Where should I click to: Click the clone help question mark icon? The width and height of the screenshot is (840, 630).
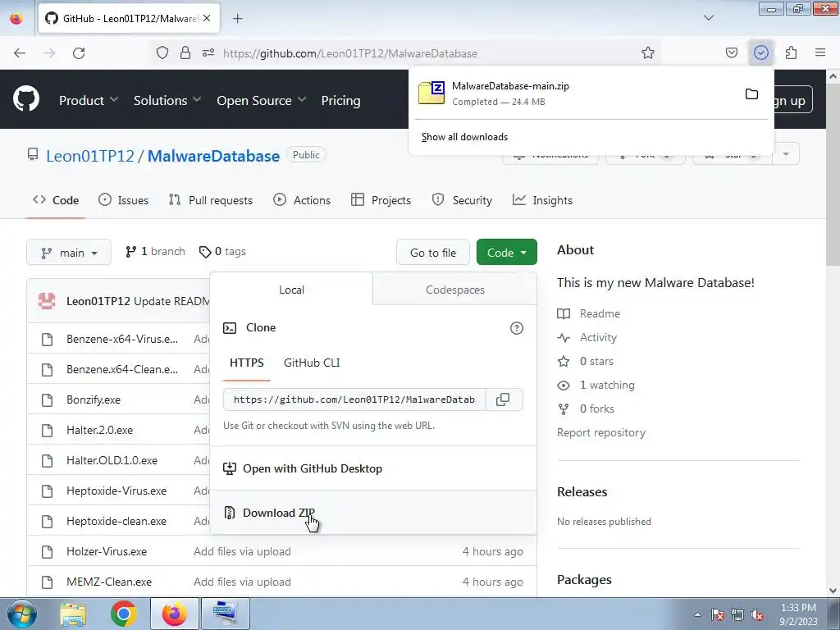point(517,328)
